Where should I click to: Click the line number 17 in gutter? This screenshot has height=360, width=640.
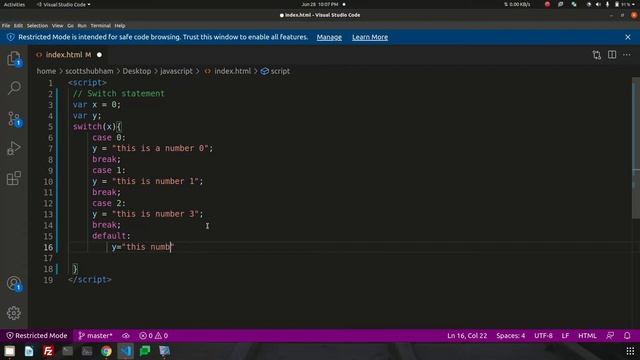[x=48, y=258]
